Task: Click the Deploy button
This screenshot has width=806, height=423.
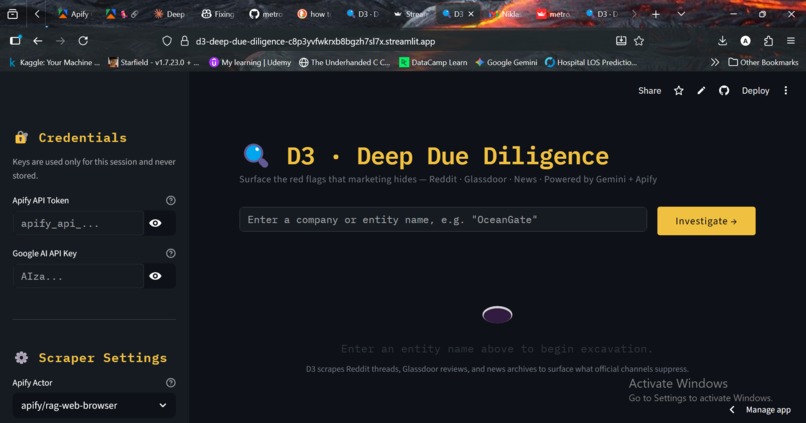Action: (755, 90)
